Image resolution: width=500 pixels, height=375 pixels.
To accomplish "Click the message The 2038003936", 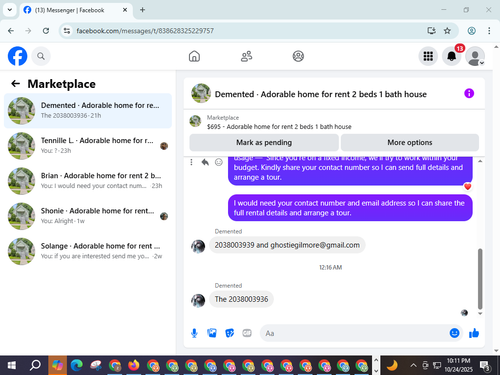I will [x=241, y=299].
